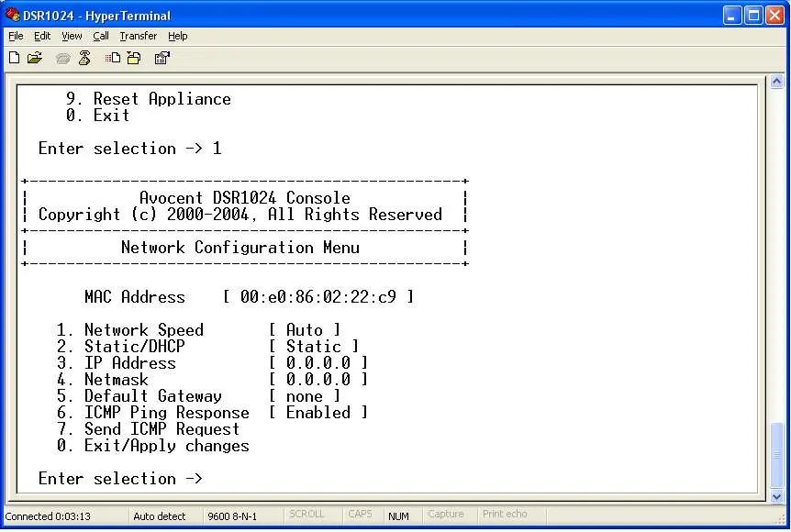Image resolution: width=791 pixels, height=532 pixels.
Task: Click the '7. Send ICMP Request' line
Action: (x=148, y=429)
